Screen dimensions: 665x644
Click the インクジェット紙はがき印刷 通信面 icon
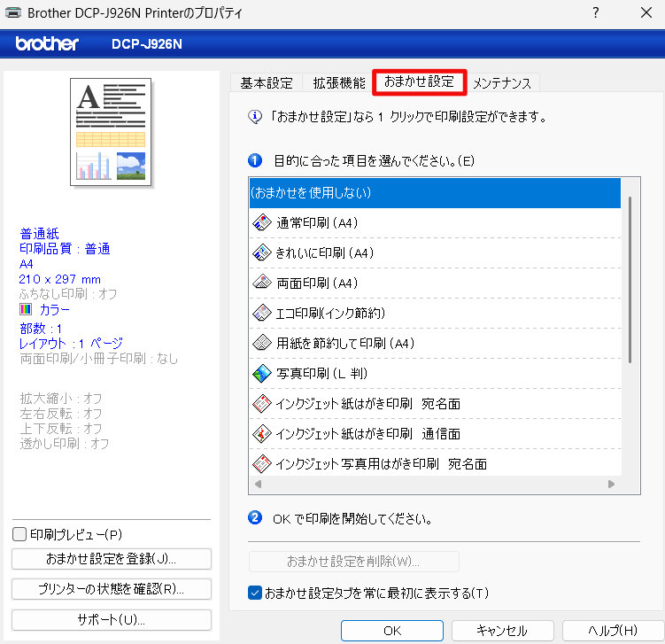point(262,433)
